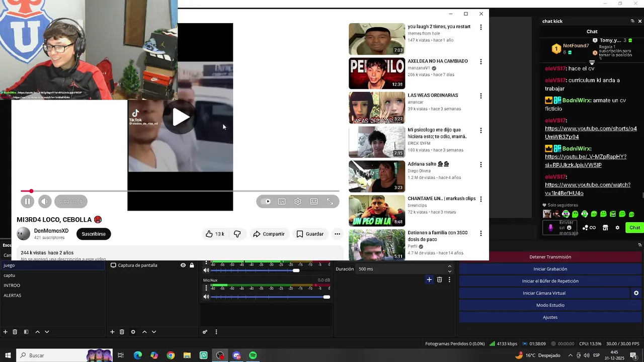Viewport: 644px width, 362px height.
Task: Open options menu for 'AXELDEA NO HA CAMBIADO'
Action: (480, 62)
